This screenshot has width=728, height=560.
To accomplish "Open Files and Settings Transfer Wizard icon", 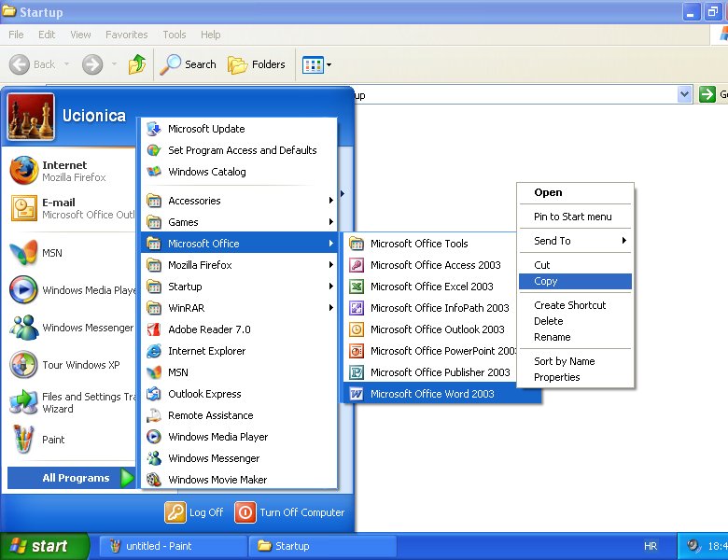I will (23, 402).
